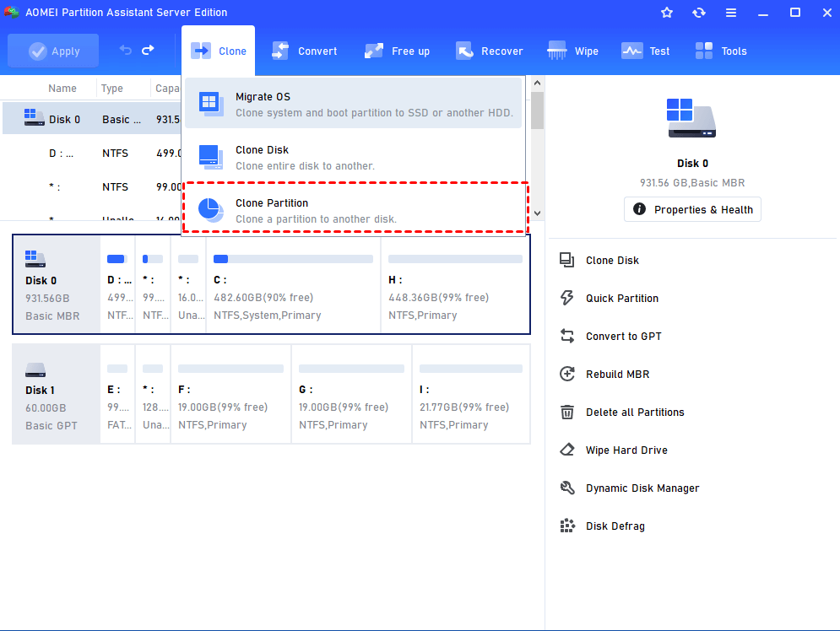Image resolution: width=840 pixels, height=631 pixels.
Task: Click the Convert to GPT arrows icon
Action: click(566, 336)
